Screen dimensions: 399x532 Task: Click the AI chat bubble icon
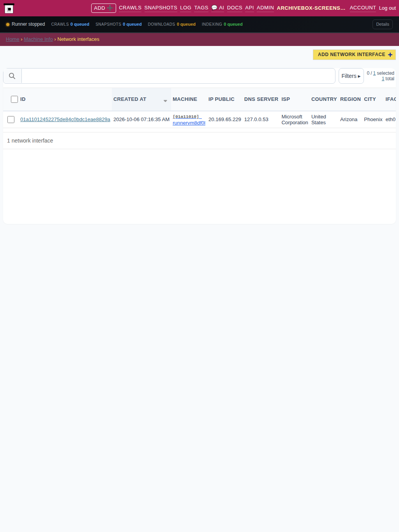[214, 8]
